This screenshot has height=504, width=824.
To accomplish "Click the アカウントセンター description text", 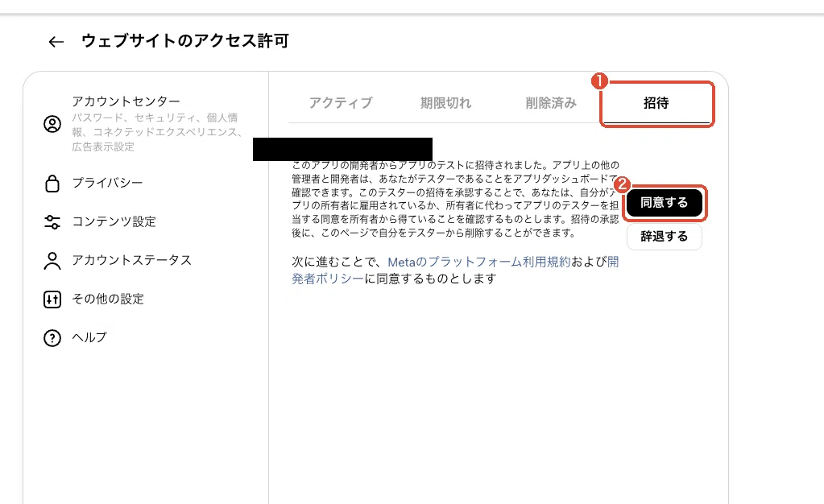I will pos(157,132).
